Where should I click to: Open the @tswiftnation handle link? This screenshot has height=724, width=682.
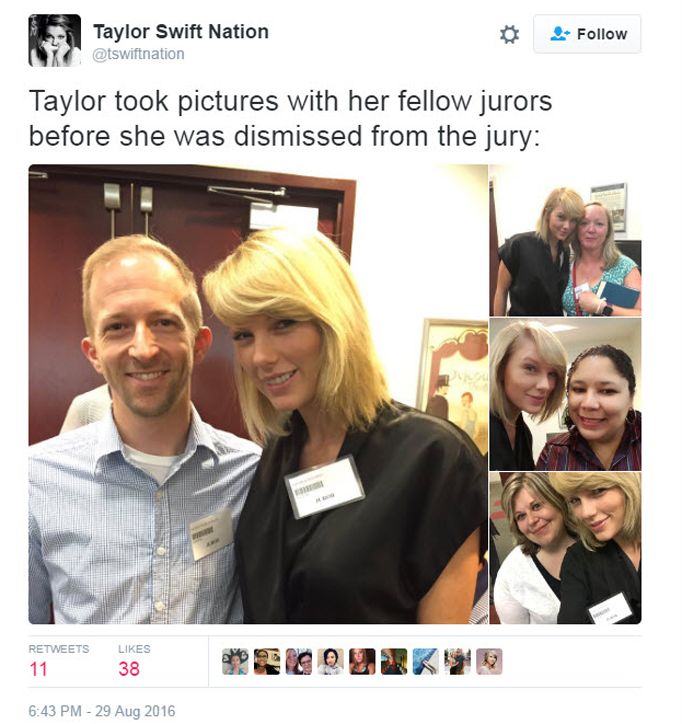pyautogui.click(x=139, y=54)
